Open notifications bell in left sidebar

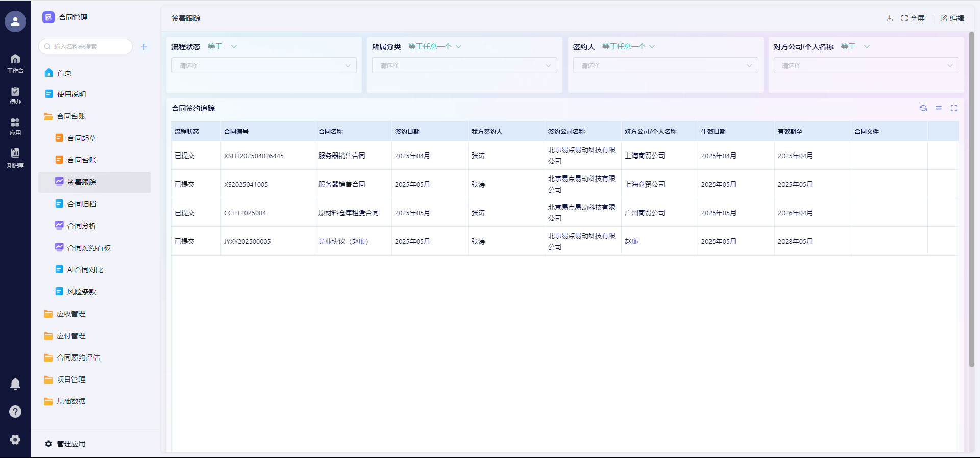tap(15, 384)
